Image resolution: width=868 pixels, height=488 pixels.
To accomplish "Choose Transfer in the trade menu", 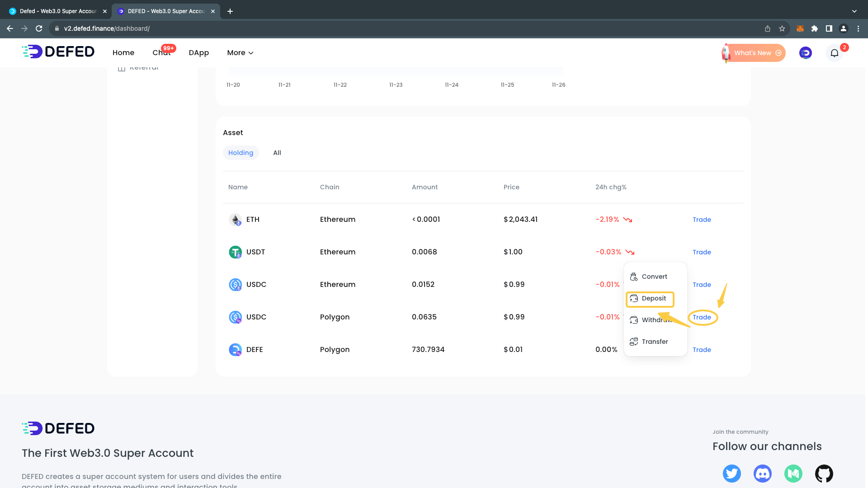I will click(x=654, y=342).
